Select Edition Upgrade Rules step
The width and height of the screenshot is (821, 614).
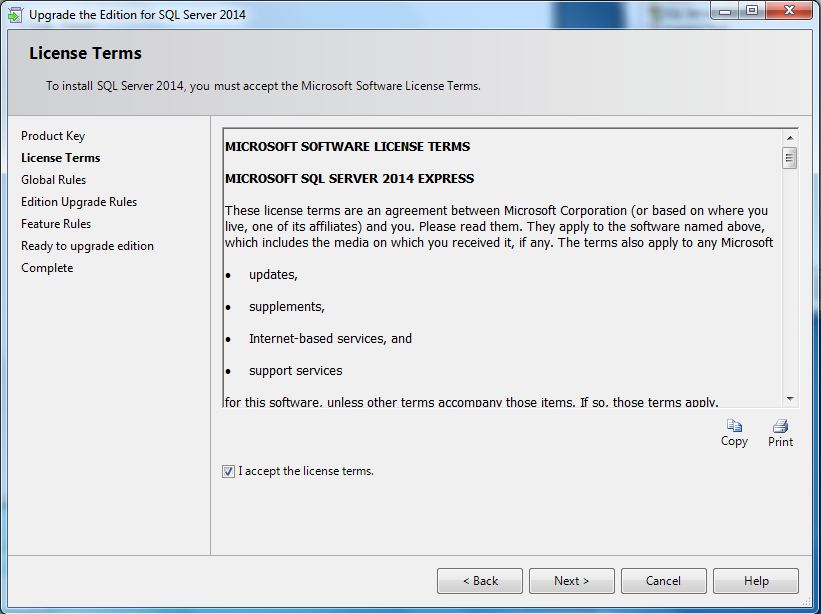pos(79,202)
